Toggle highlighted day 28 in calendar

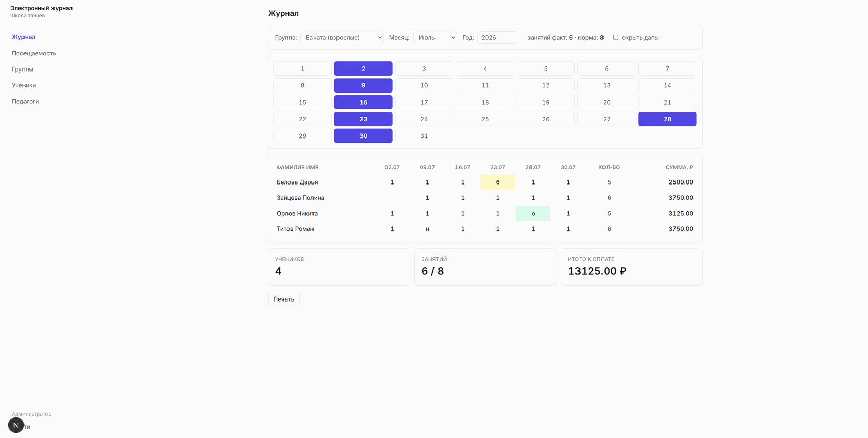tap(667, 119)
